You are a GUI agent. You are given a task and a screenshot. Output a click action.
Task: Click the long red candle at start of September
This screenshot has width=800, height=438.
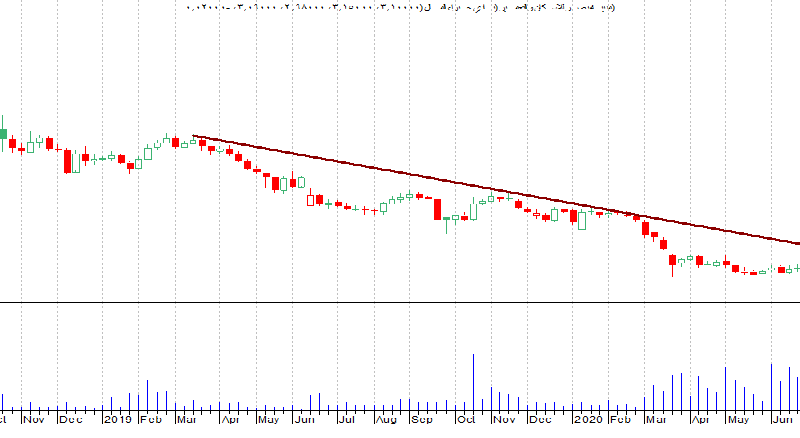tap(437, 209)
